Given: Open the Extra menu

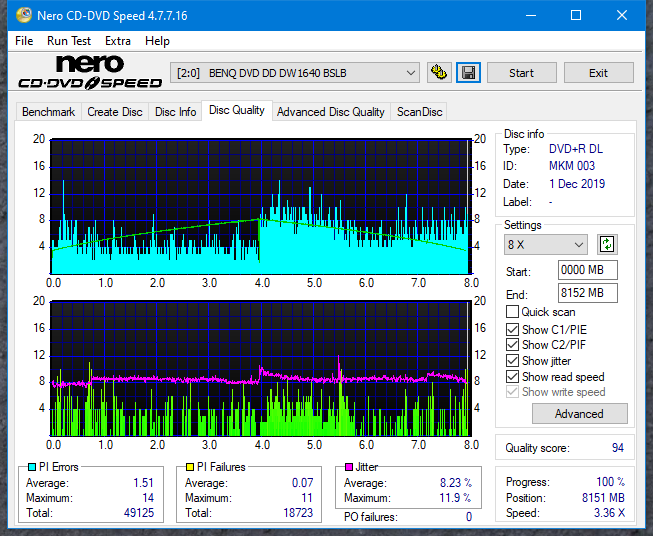Looking at the screenshot, I should (x=118, y=41).
